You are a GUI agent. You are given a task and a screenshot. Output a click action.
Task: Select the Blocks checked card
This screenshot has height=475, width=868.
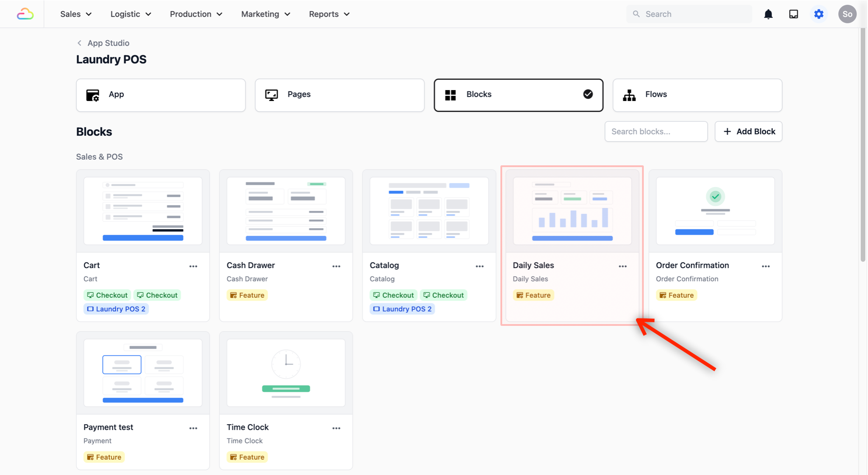coord(518,94)
